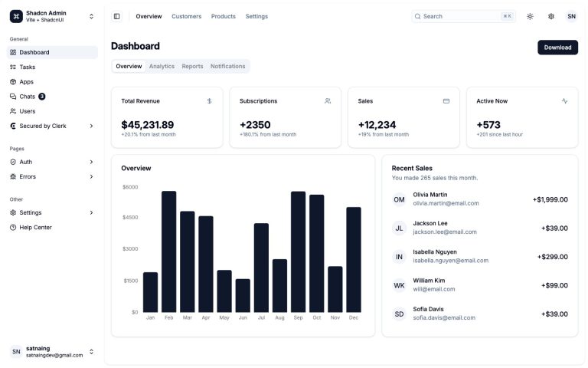This screenshot has width=588, height=368.
Task: Open Help Center link
Action: click(52, 228)
